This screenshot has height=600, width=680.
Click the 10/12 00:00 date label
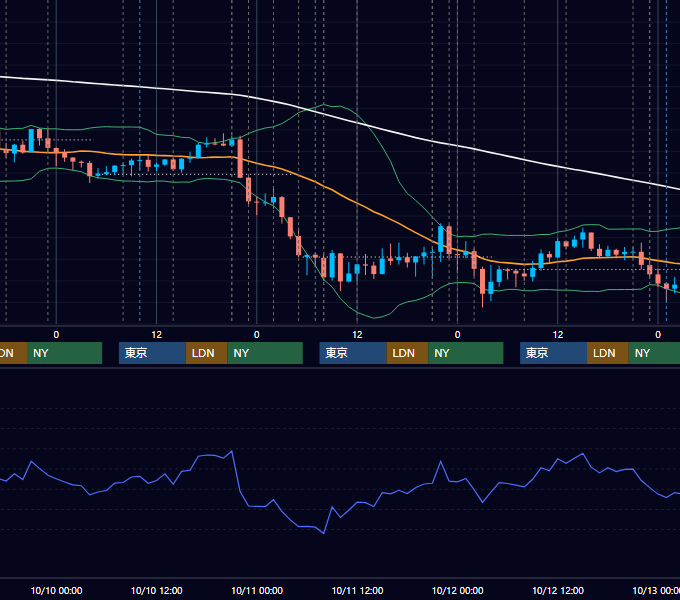[x=458, y=590]
